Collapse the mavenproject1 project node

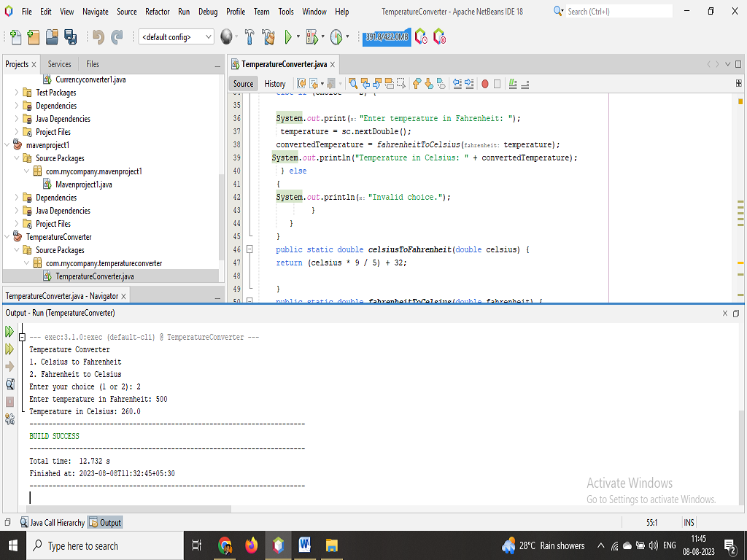tap(7, 145)
